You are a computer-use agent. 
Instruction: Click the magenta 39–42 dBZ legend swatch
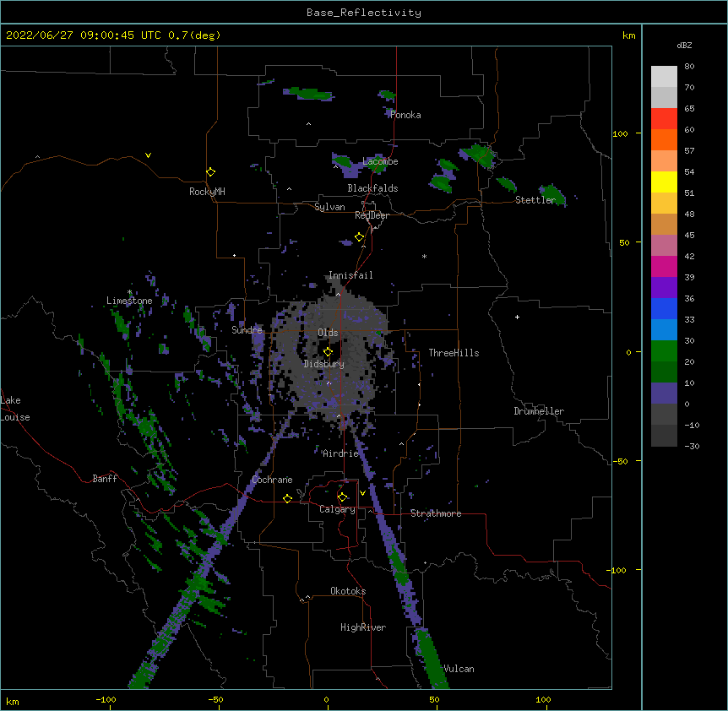pyautogui.click(x=664, y=266)
